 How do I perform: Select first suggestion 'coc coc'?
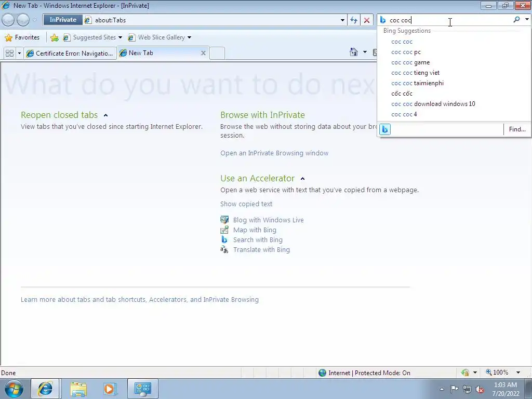coord(454,42)
